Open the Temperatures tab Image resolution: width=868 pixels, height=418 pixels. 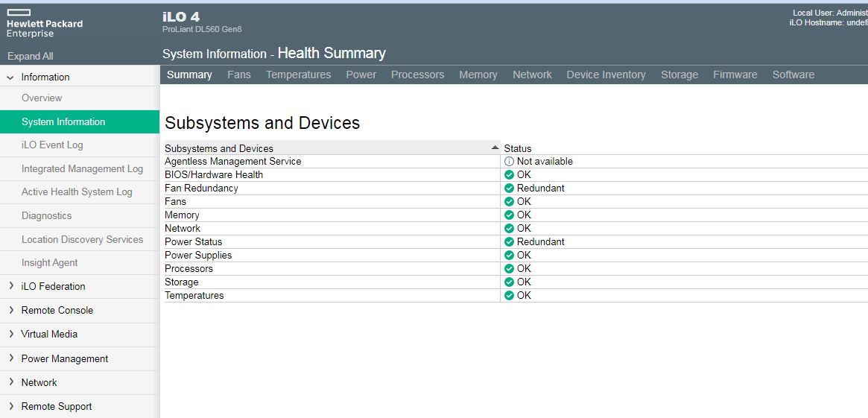(x=298, y=75)
